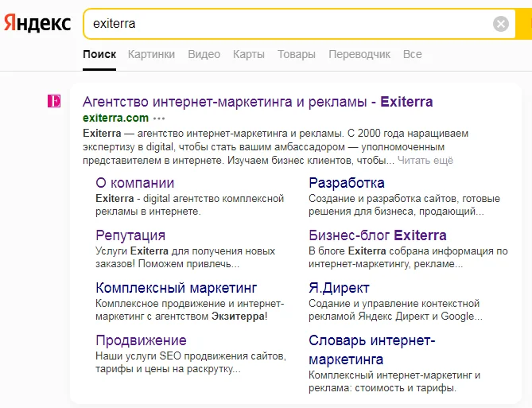Image resolution: width=532 pixels, height=408 pixels.
Task: Open the О компании sitelink
Action: (x=134, y=183)
